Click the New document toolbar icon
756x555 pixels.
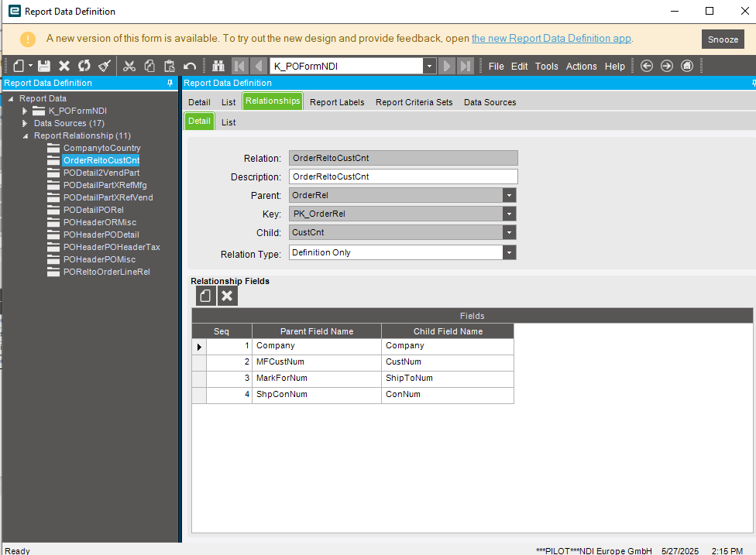[19, 66]
